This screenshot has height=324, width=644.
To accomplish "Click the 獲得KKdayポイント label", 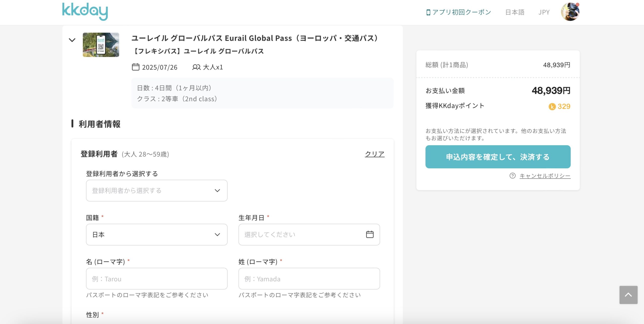I will pyautogui.click(x=455, y=106).
